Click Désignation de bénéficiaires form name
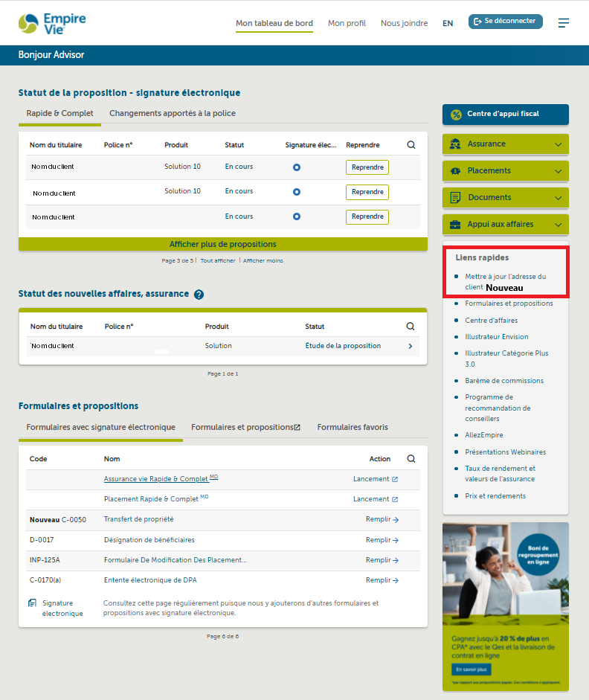589x700 pixels. point(149,540)
